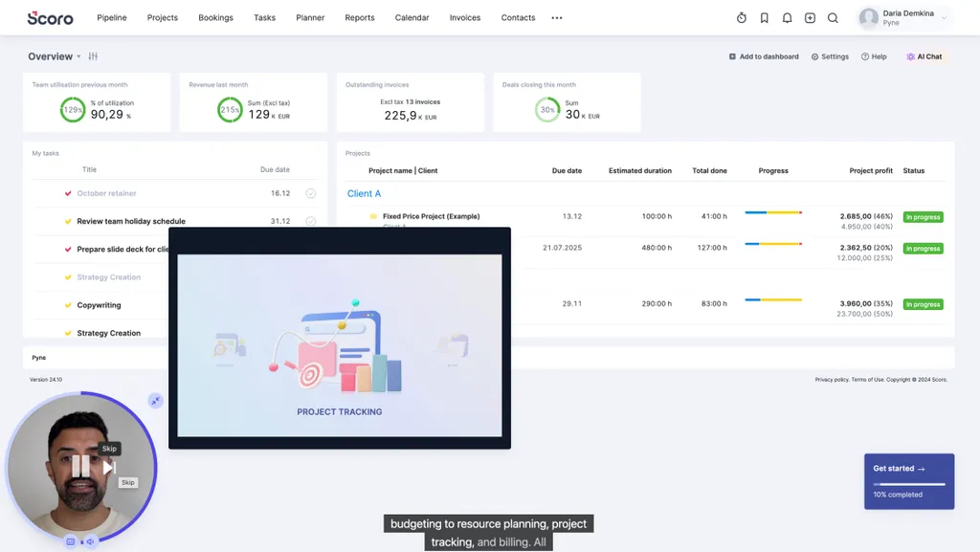Viewport: 980px width, 552px height.
Task: Sort projects by Progress column
Action: pos(773,170)
